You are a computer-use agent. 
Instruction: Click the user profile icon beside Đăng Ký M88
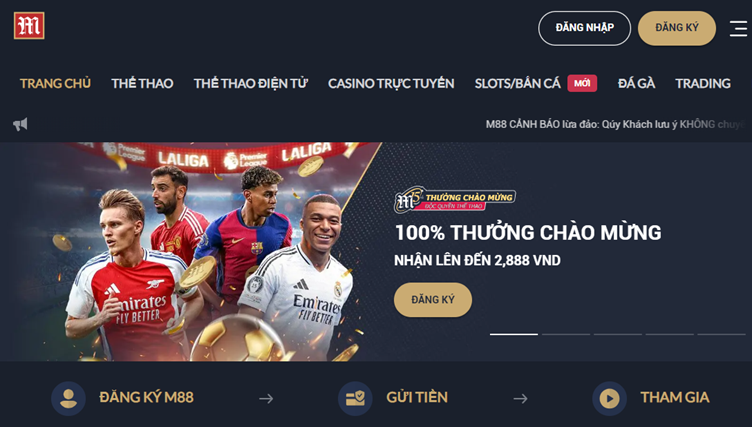tap(69, 398)
